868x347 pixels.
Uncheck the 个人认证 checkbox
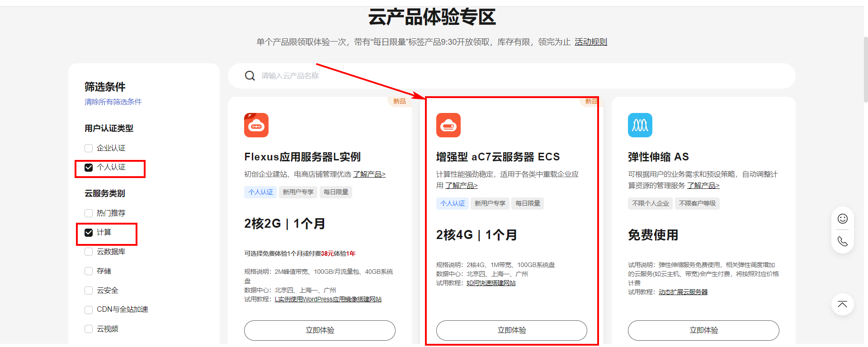89,168
